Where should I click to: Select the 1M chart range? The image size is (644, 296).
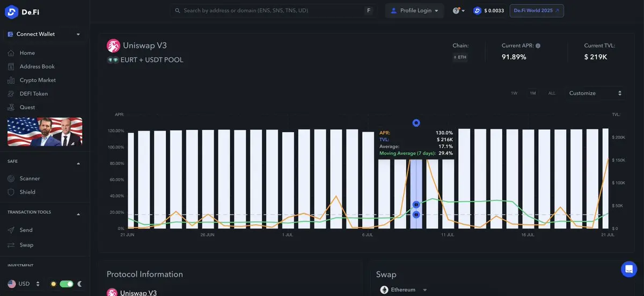pos(533,93)
